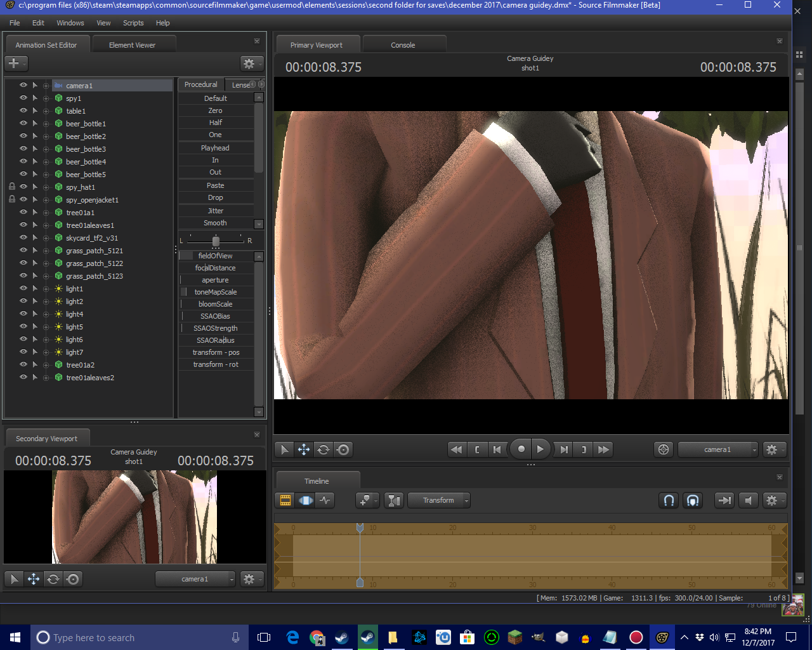This screenshot has width=812, height=650.
Task: Click the skip-to-start playback button
Action: click(x=497, y=449)
